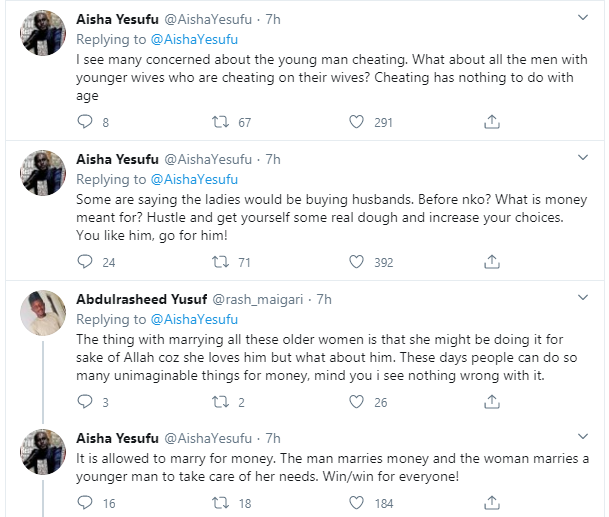Image resolution: width=609 pixels, height=517 pixels.
Task: Open dropdown caret on first Aisha Yesufu tweet
Action: (x=587, y=19)
